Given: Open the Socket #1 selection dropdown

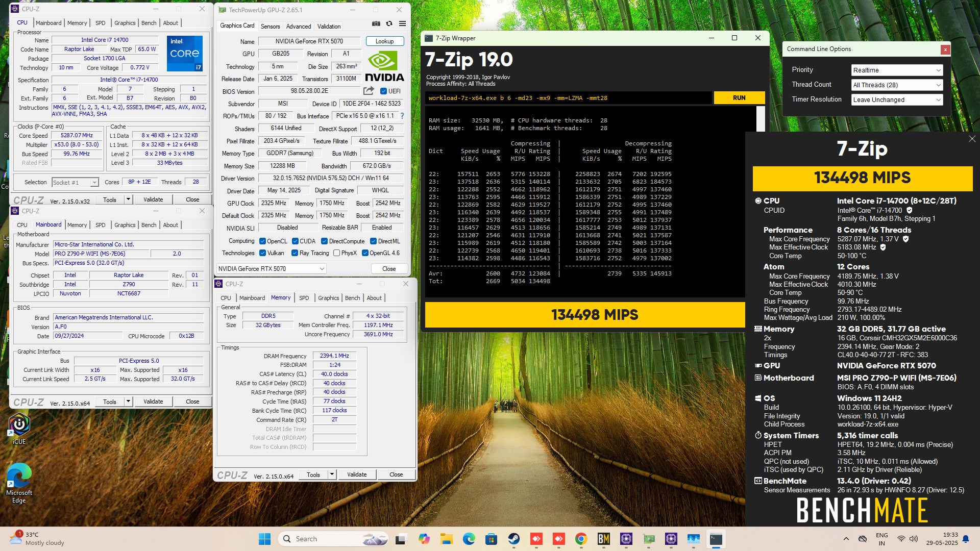Looking at the screenshot, I should point(75,183).
